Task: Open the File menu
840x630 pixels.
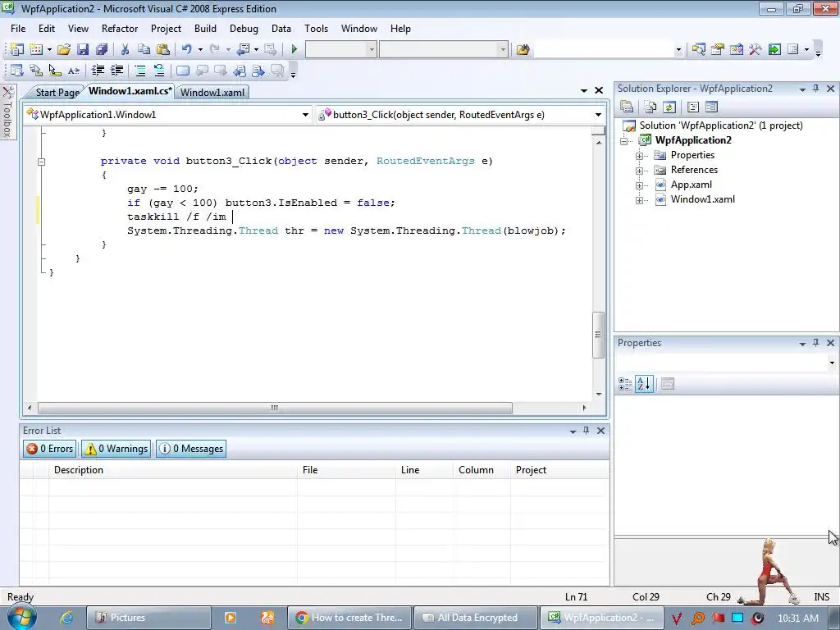Action: [18, 29]
